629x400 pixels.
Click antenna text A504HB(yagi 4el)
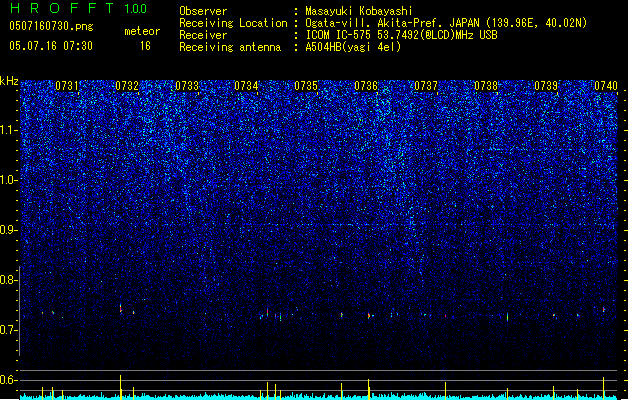pyautogui.click(x=353, y=47)
